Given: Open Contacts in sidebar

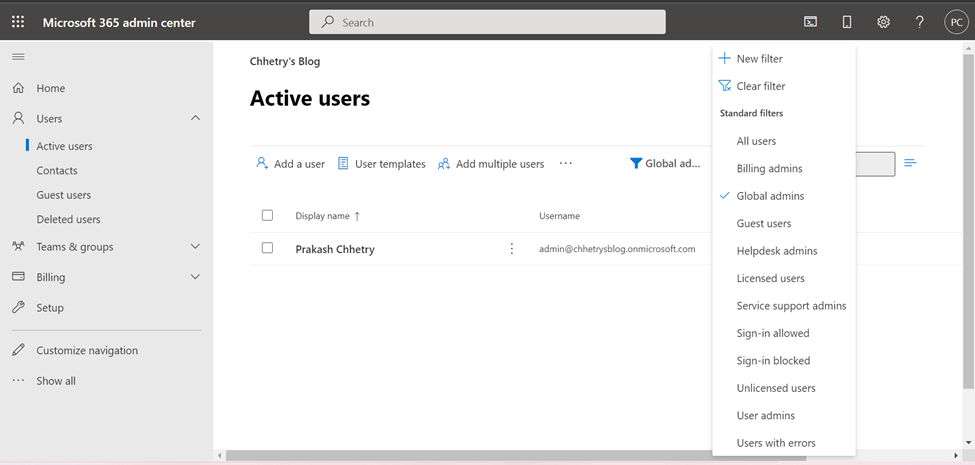Looking at the screenshot, I should point(57,170).
